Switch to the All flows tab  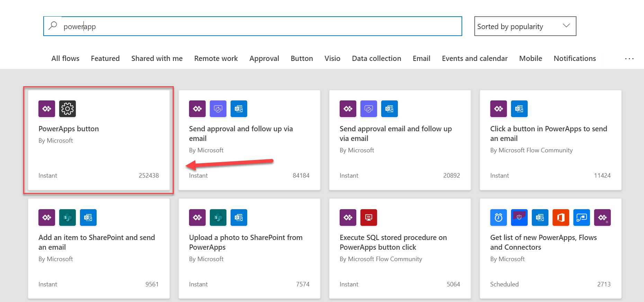point(65,59)
